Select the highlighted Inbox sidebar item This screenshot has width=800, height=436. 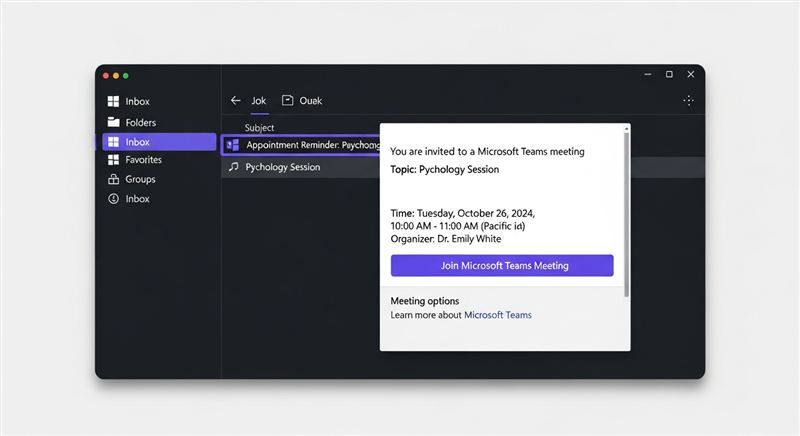(x=159, y=142)
